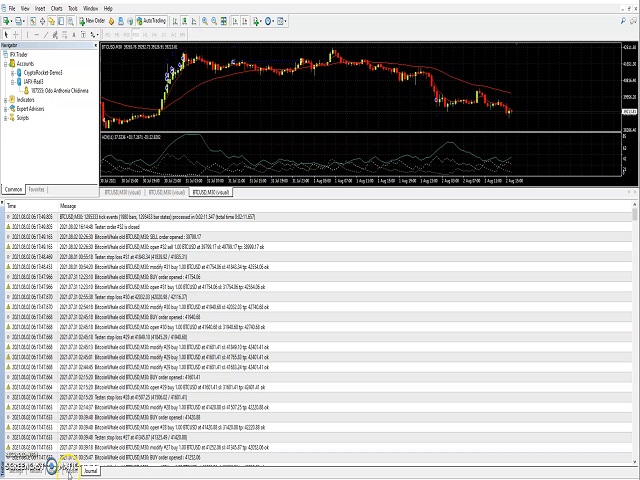Viewport: 640px width, 480px height.
Task: Zoom in the chart with magnifier plus
Action: 205,21
